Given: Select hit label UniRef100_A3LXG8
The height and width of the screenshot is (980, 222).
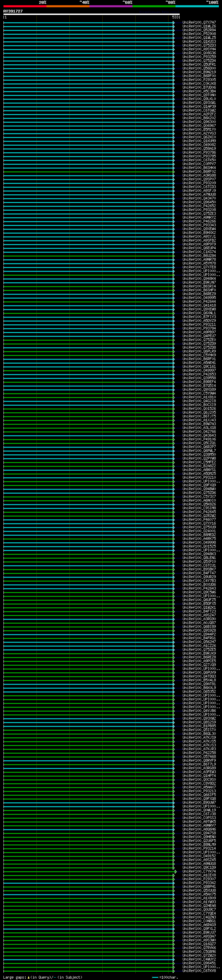Looking at the screenshot, I should 199,428.
